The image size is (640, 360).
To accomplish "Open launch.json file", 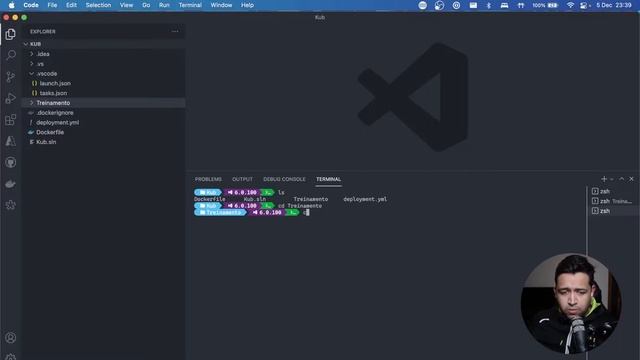I will [x=104, y=83].
